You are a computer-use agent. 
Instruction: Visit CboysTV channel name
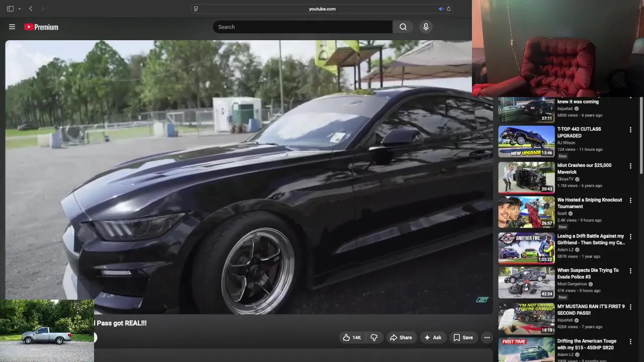tap(566, 179)
